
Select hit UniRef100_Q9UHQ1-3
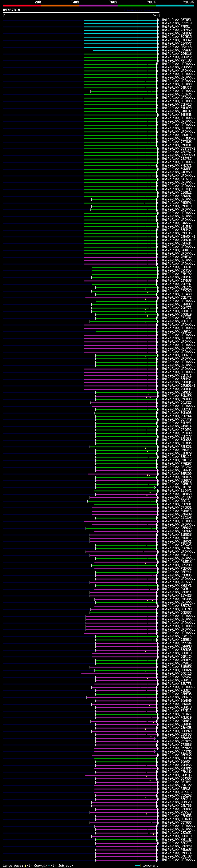(x=179, y=386)
